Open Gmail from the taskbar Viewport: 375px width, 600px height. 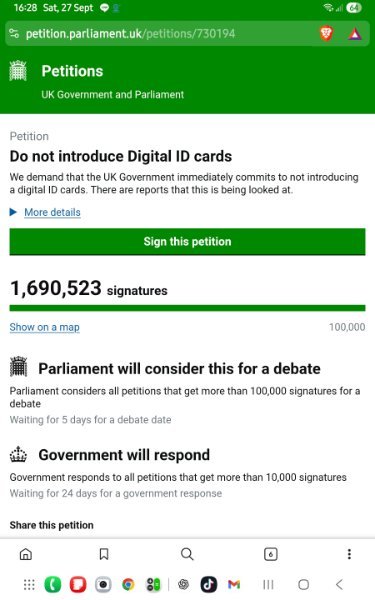[234, 584]
